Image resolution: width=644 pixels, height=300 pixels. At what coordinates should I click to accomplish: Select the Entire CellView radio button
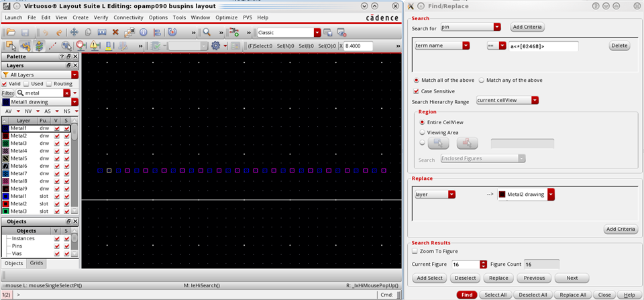coord(422,122)
